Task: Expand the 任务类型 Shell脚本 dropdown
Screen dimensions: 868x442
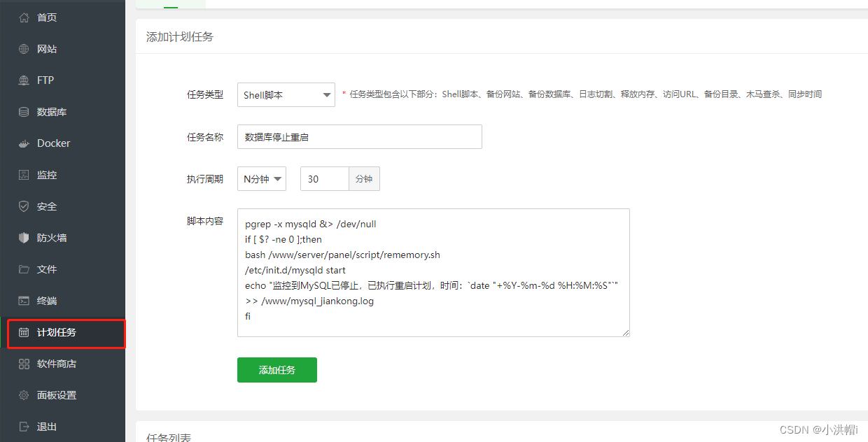Action: (x=286, y=95)
